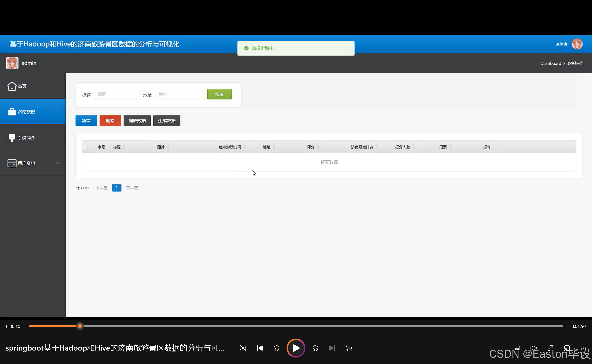Screen dimensions: 592x364
Task: Open the admin username dropdown in header
Action: (x=562, y=44)
